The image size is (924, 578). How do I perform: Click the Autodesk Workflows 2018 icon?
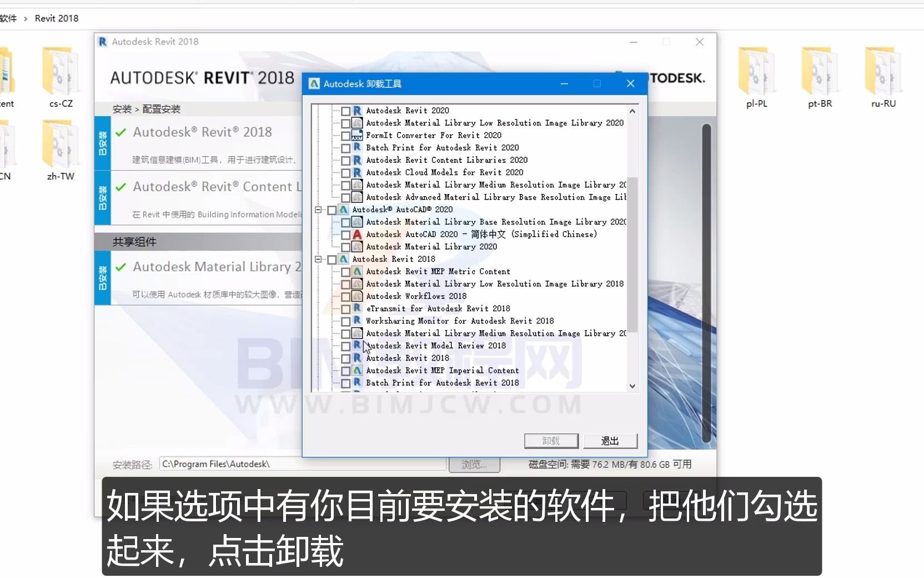[x=357, y=296]
